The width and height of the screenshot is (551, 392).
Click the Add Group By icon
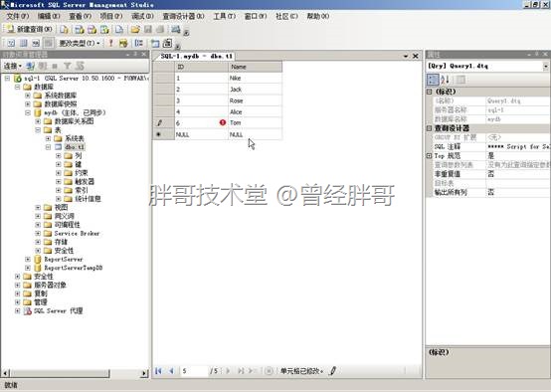139,43
